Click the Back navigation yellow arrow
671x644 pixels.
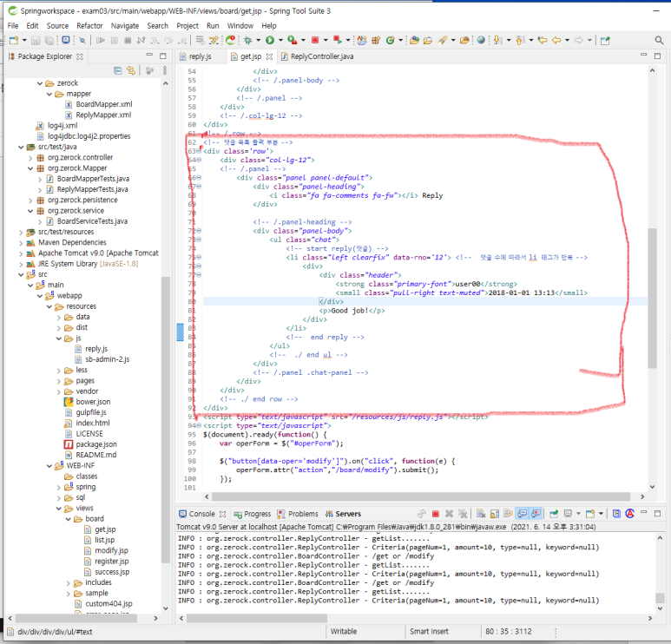(556, 40)
